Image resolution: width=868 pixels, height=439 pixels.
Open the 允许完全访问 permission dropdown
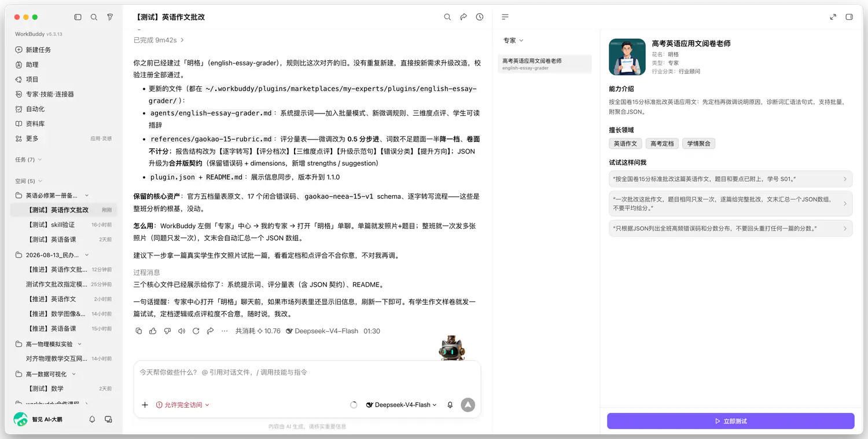[183, 405]
